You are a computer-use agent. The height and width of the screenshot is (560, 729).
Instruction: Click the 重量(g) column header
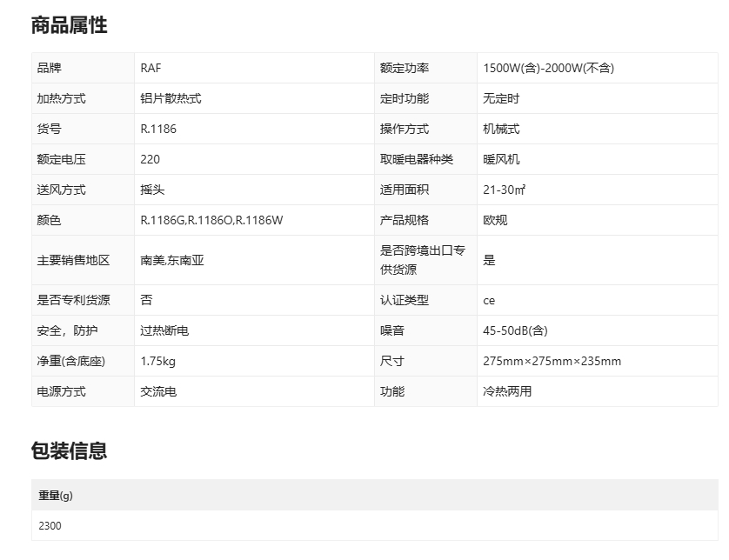pyautogui.click(x=55, y=495)
